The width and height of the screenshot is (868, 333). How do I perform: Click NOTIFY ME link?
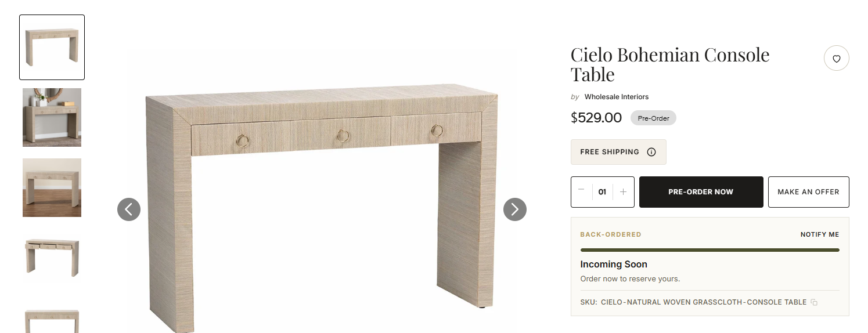820,234
